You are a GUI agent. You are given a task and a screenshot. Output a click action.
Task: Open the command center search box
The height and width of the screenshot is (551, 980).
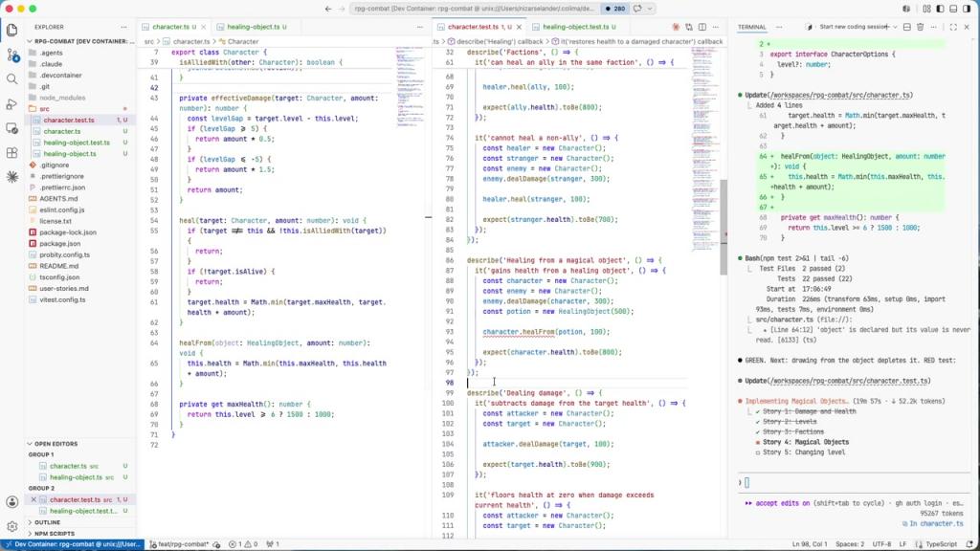[473, 9]
